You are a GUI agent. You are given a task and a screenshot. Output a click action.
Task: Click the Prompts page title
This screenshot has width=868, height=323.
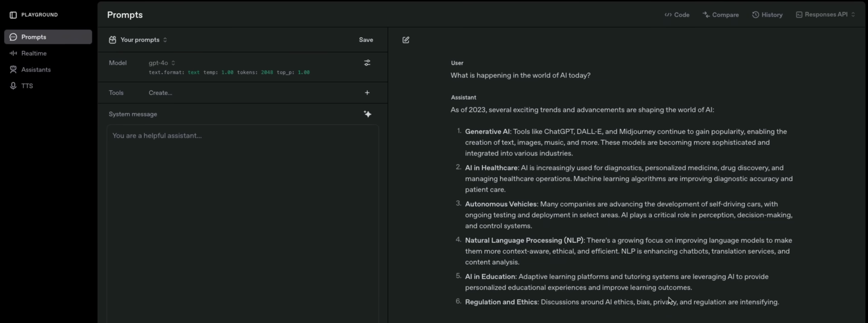125,15
